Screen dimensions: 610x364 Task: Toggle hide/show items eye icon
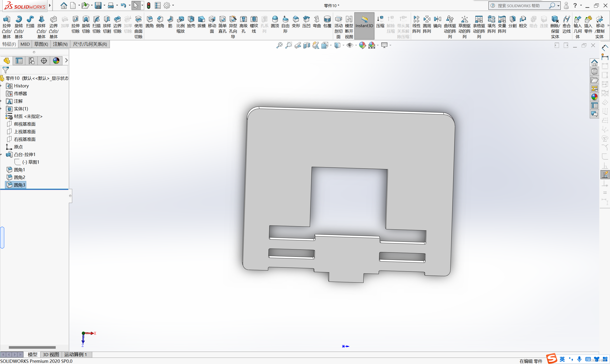350,45
